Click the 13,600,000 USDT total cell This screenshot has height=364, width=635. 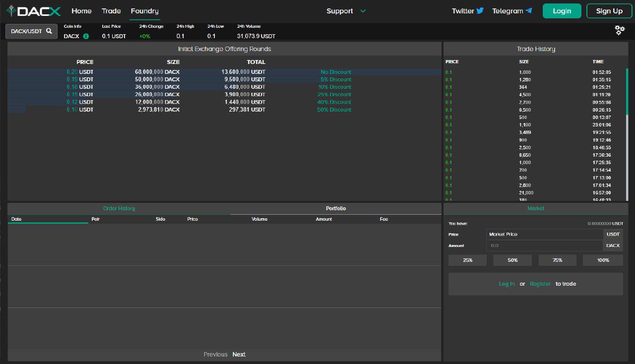coord(243,72)
